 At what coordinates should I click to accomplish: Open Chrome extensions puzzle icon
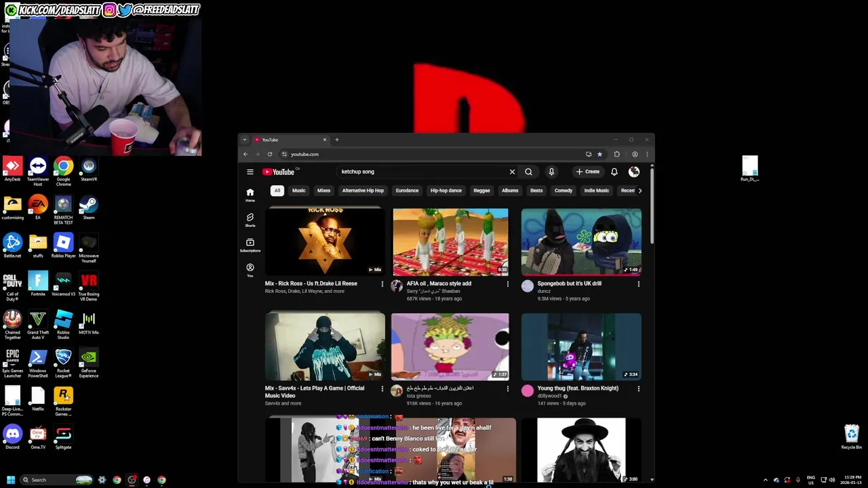click(x=616, y=155)
